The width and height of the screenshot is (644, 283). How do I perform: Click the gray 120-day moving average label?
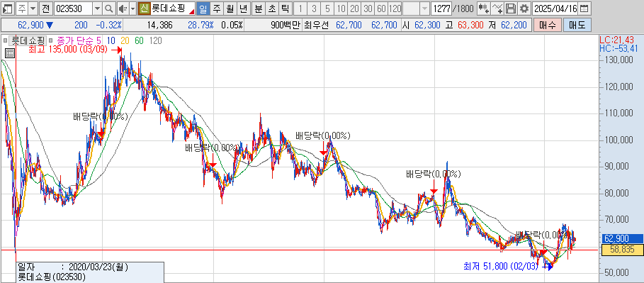coord(156,40)
